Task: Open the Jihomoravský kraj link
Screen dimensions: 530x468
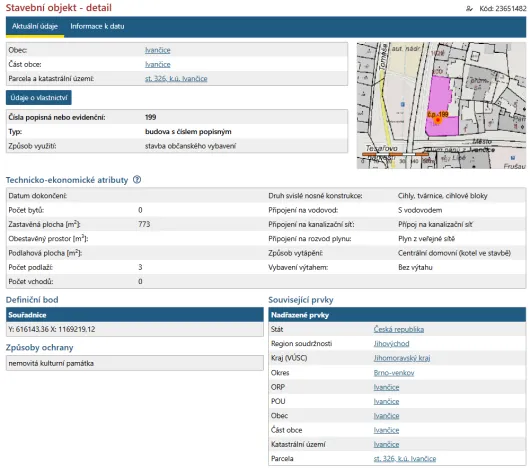Action: click(402, 358)
